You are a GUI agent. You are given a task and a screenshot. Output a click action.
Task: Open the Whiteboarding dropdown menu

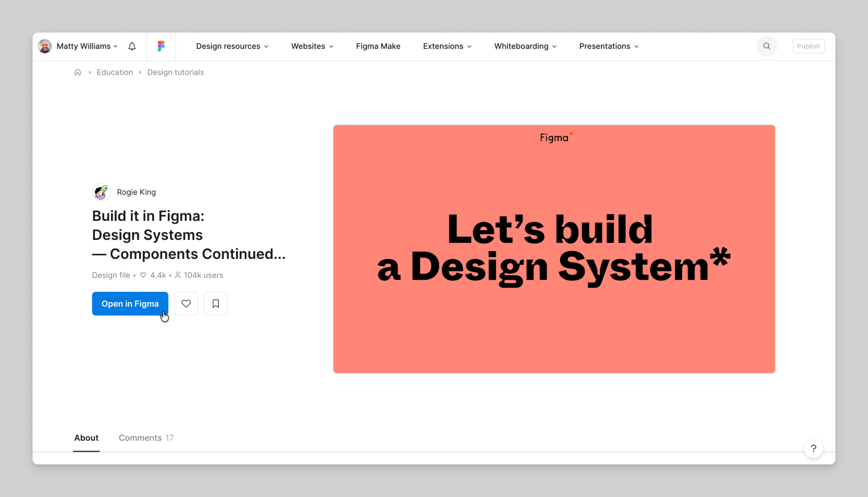pyautogui.click(x=525, y=46)
